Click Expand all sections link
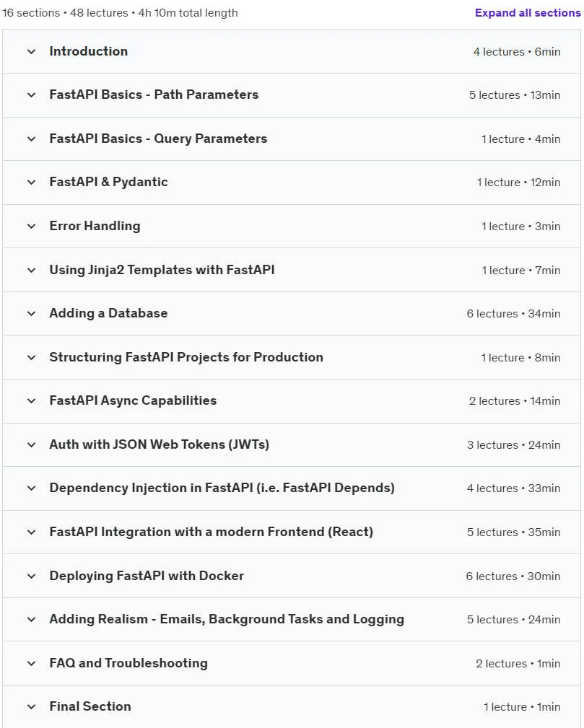This screenshot has width=584, height=728. (527, 13)
